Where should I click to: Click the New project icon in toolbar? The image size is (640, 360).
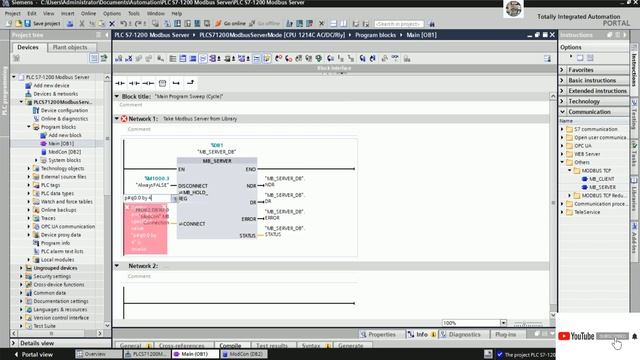[x=9, y=24]
